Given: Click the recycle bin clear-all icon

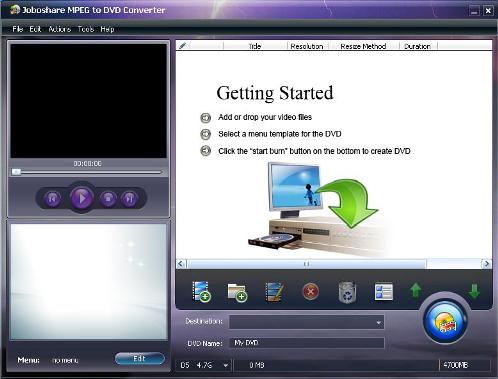Looking at the screenshot, I should [347, 292].
